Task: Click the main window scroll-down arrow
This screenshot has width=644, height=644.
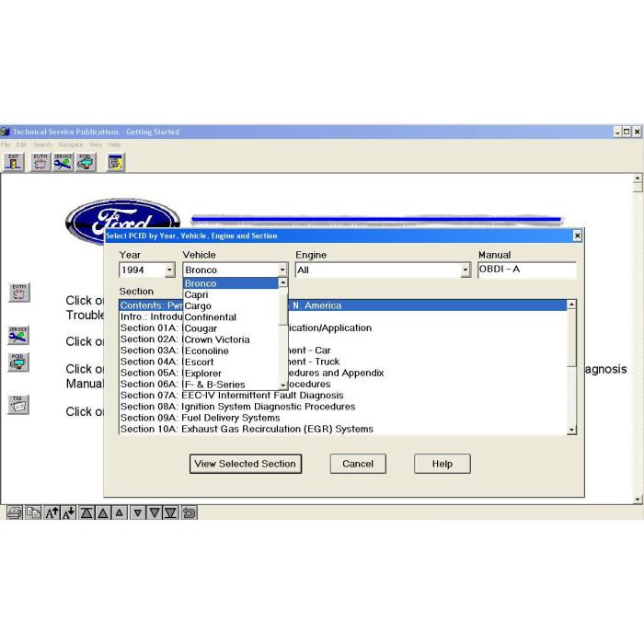Action: [x=638, y=500]
